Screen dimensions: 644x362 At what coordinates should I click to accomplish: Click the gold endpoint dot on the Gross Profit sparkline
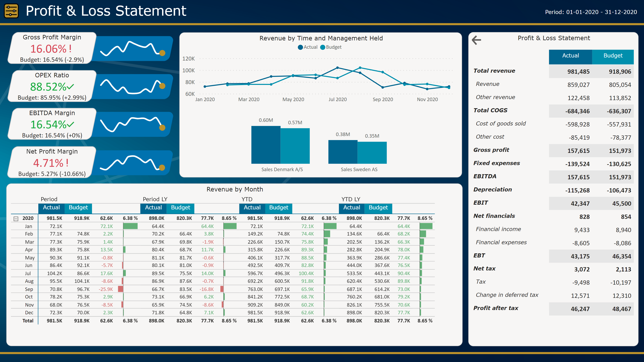tap(162, 53)
